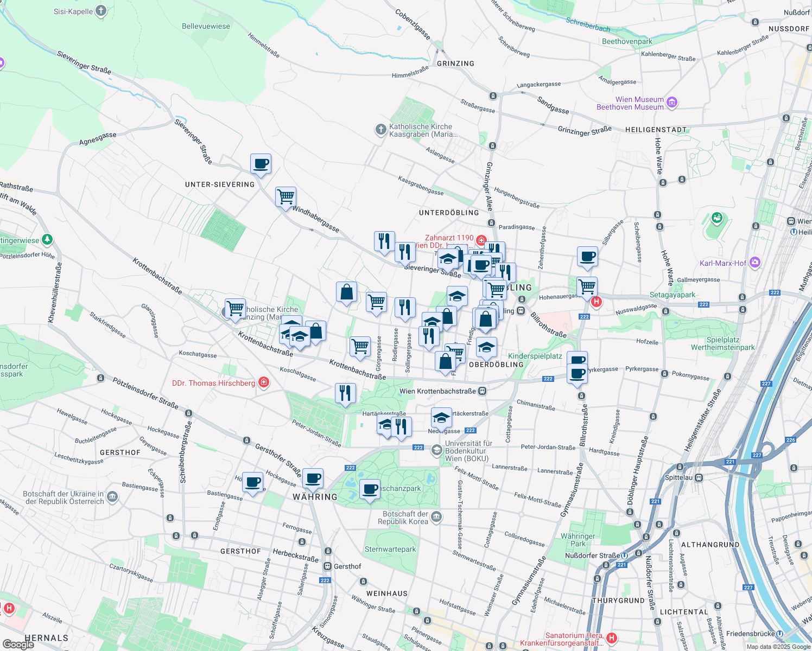This screenshot has width=812, height=651.
Task: Click the Beethoven Museum purple icon
Action: (x=672, y=103)
